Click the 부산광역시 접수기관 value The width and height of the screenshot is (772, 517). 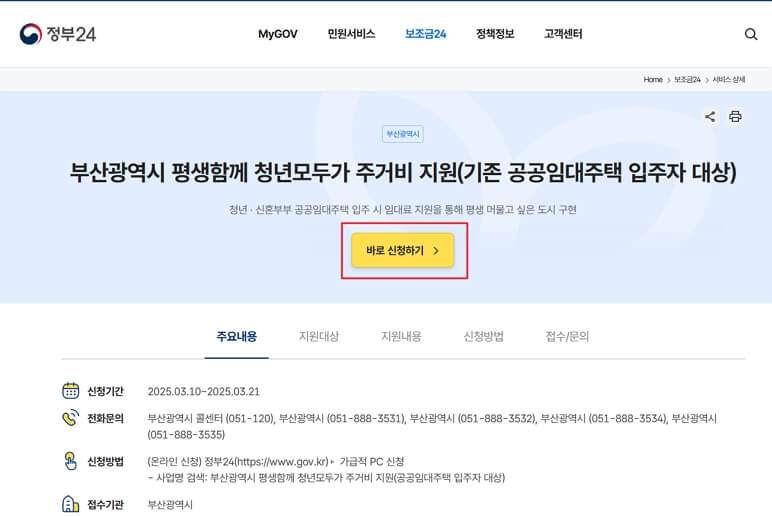pyautogui.click(x=170, y=505)
